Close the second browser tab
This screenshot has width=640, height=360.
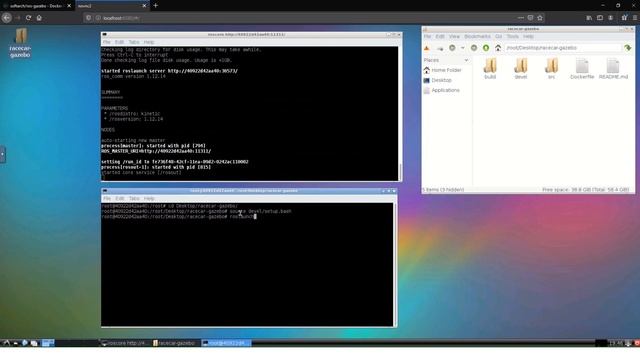[144, 6]
